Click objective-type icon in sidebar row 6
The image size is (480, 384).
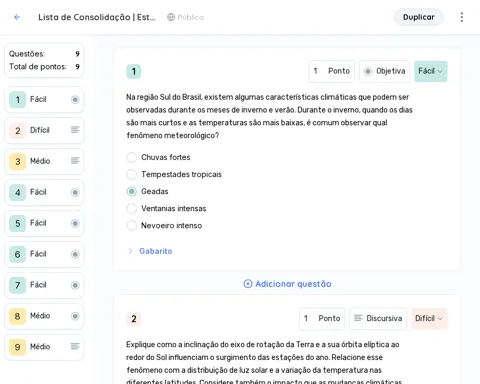pyautogui.click(x=75, y=254)
